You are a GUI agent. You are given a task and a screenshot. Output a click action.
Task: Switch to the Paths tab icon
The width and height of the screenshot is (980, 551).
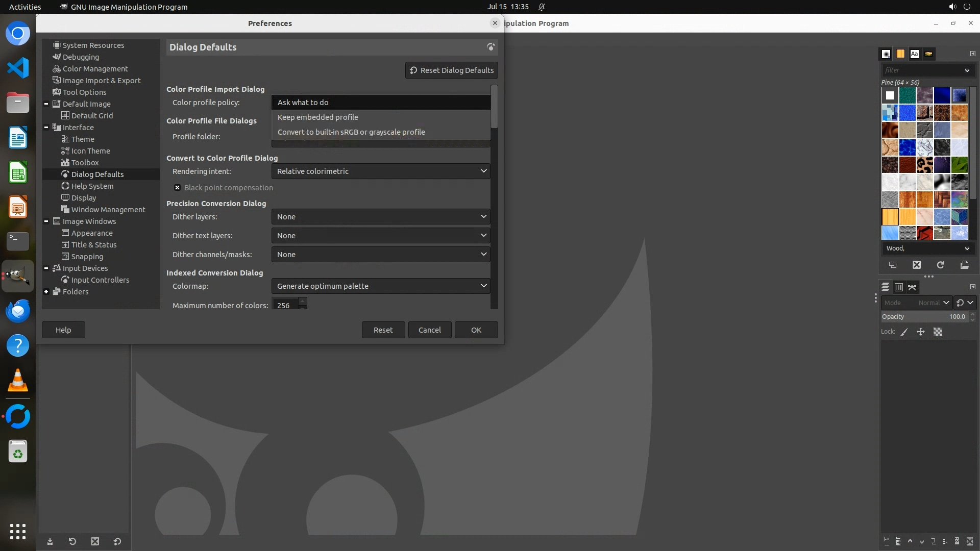pyautogui.click(x=912, y=287)
